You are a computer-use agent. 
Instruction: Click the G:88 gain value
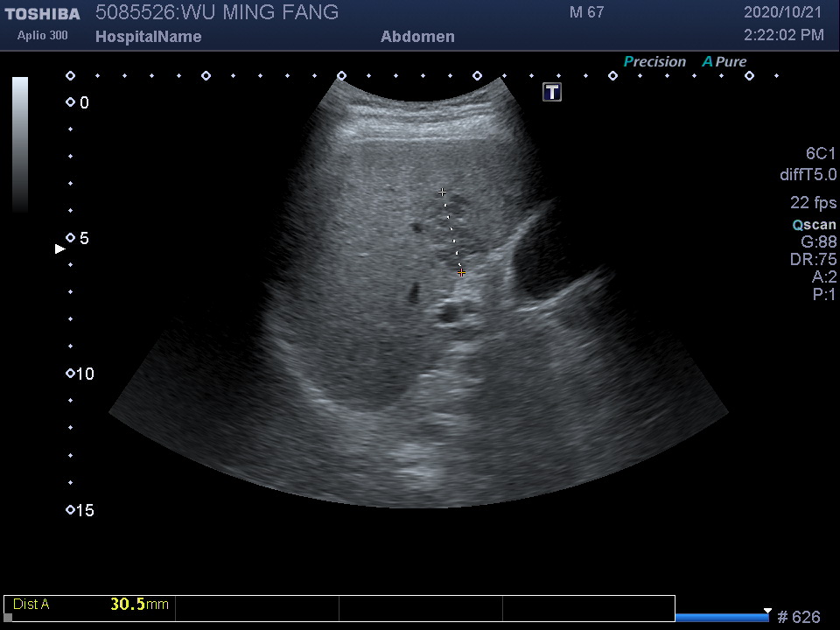tap(819, 242)
